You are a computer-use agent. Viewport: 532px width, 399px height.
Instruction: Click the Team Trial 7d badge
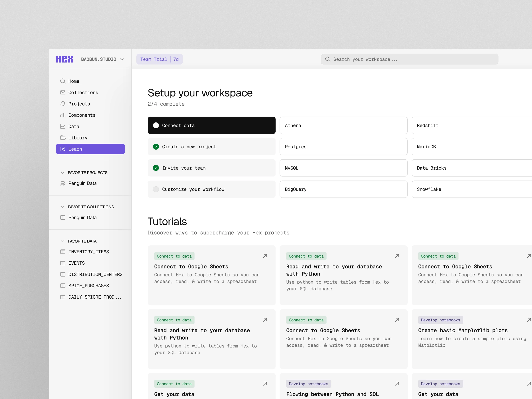coord(159,59)
